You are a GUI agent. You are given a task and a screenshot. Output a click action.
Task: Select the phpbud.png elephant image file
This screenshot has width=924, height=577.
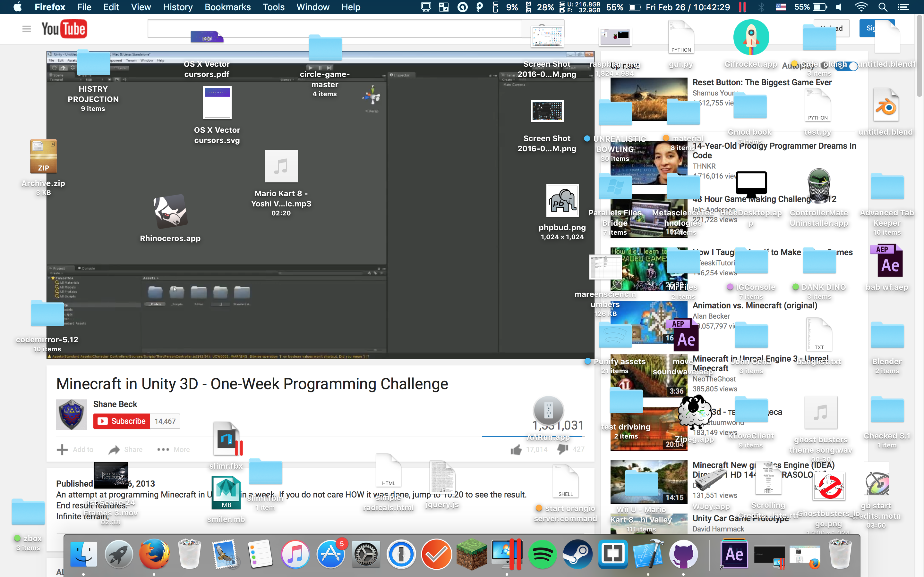click(x=562, y=201)
